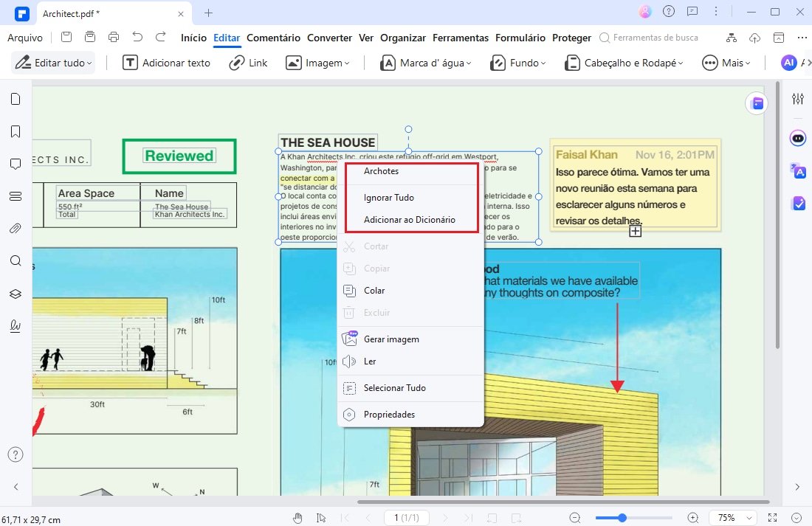Screen dimensions: 812x526
Task: Open the search panel in sidebar
Action: click(x=16, y=260)
